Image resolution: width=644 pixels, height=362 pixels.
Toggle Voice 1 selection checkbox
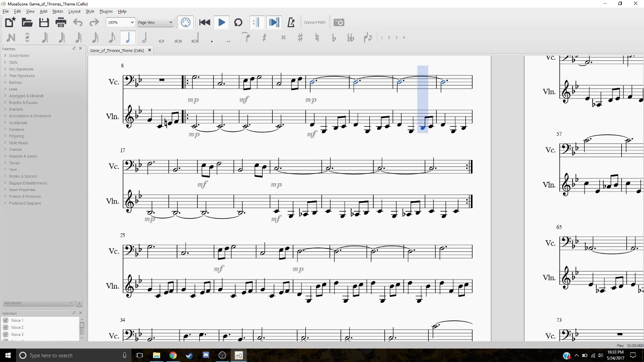[6, 320]
